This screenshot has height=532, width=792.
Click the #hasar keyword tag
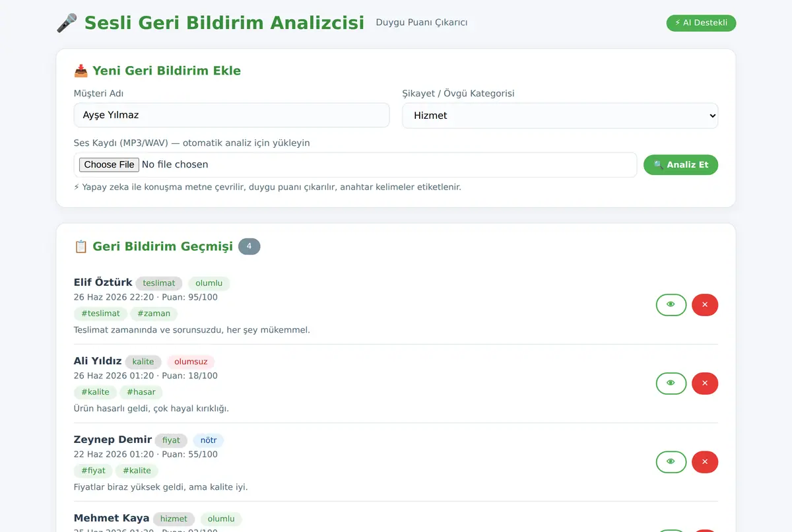coord(141,392)
